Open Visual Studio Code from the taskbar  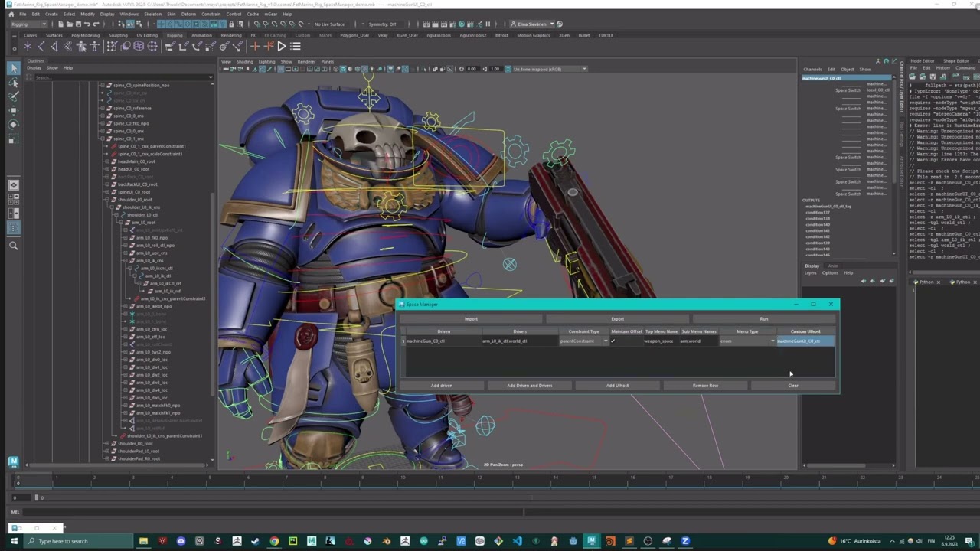517,541
